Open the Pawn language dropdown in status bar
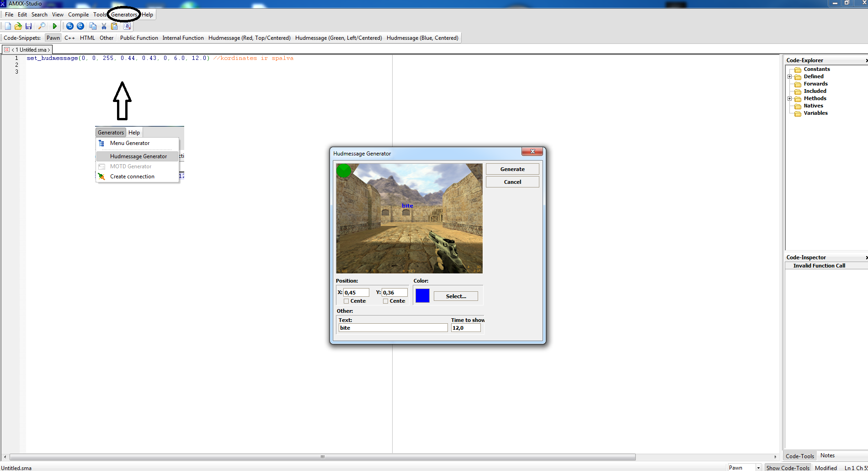This screenshot has width=868, height=471. click(758, 468)
